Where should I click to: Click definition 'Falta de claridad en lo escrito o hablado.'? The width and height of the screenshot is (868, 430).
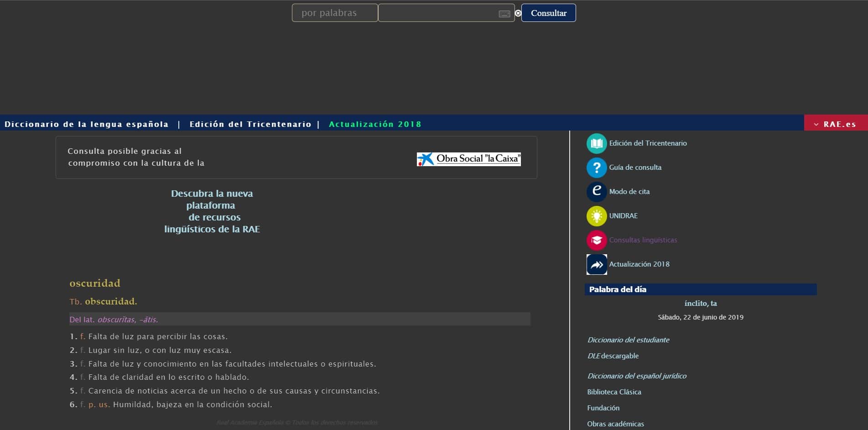coord(169,378)
